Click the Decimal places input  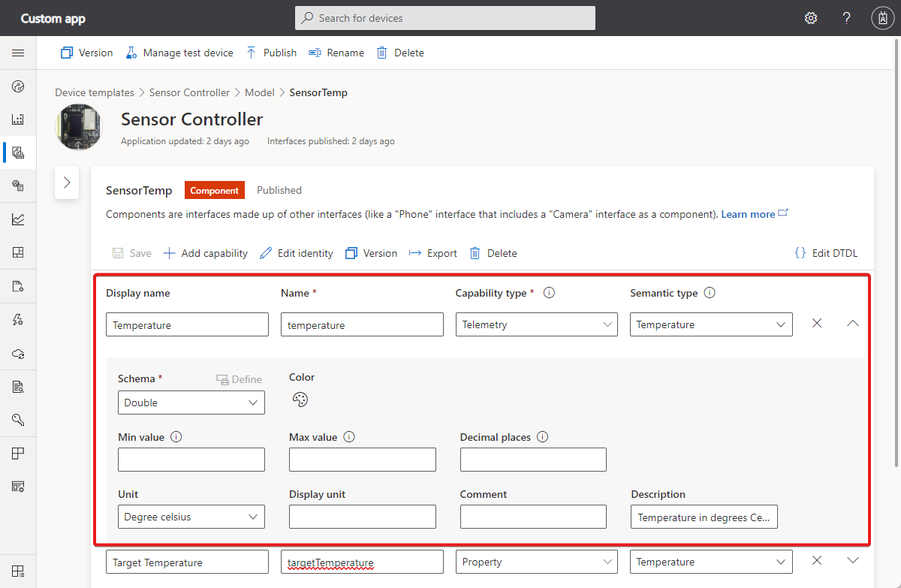(533, 460)
